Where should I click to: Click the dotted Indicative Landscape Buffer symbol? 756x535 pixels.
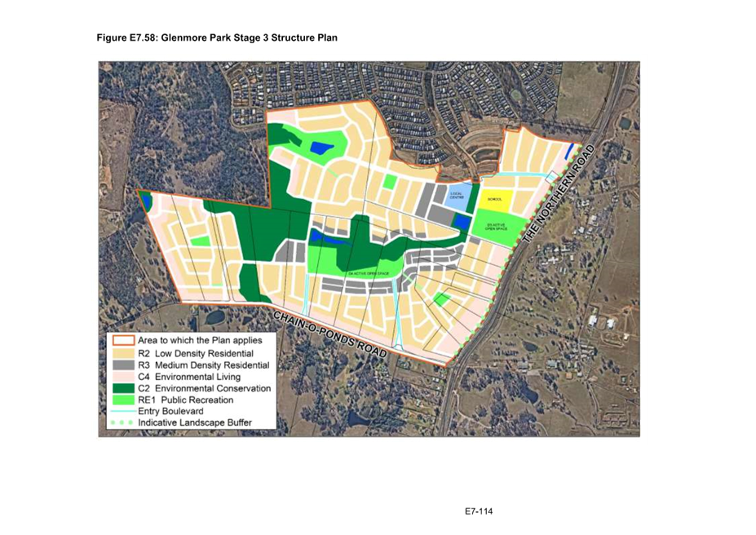tap(123, 423)
